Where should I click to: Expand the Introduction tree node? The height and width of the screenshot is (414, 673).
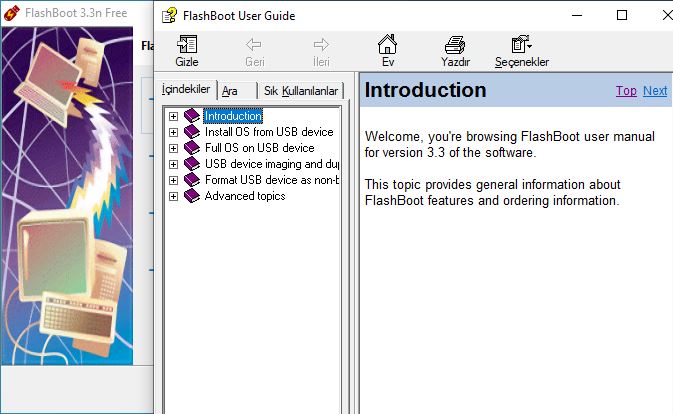coord(173,116)
